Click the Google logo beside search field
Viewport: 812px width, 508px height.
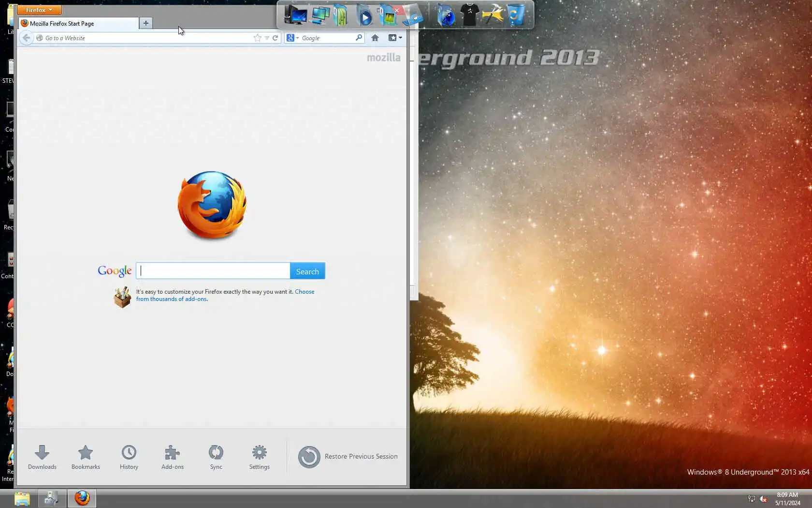(115, 271)
